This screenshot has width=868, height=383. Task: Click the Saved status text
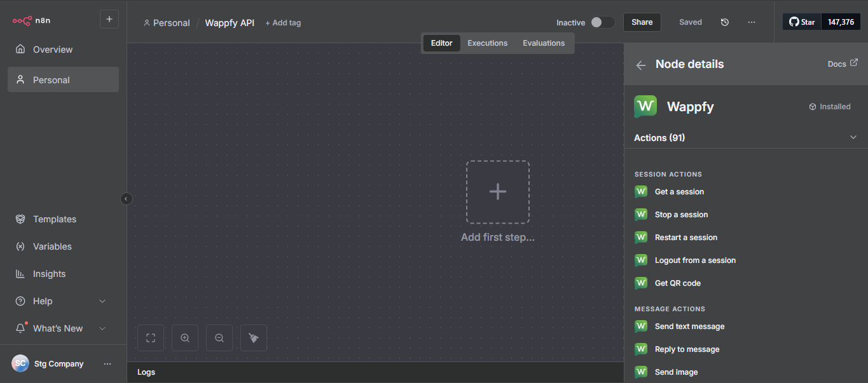[691, 22]
